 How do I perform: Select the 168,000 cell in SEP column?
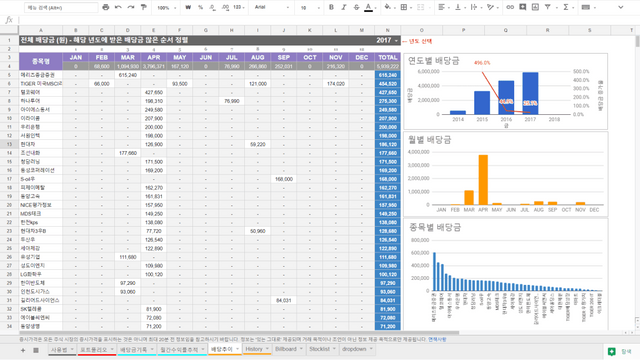pos(284,179)
